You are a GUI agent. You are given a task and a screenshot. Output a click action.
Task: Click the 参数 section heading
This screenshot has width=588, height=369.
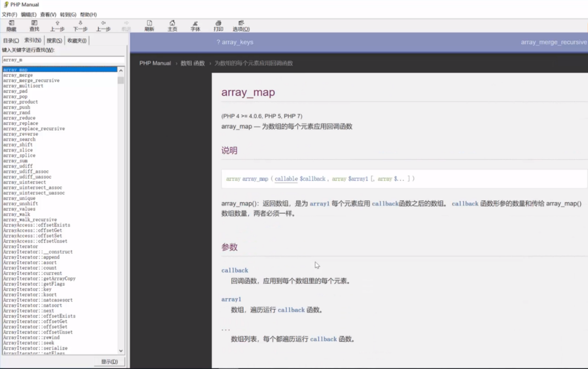(x=229, y=247)
